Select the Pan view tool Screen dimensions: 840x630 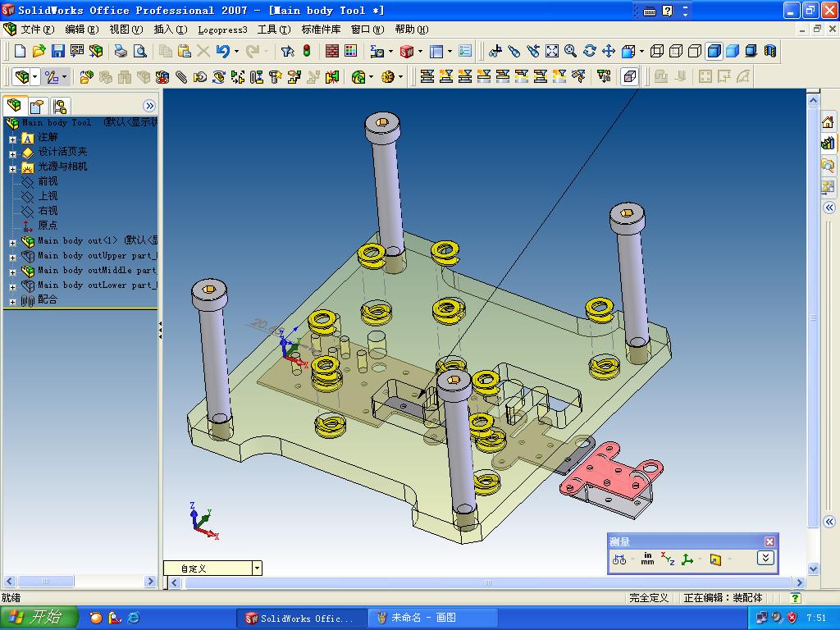tap(608, 51)
